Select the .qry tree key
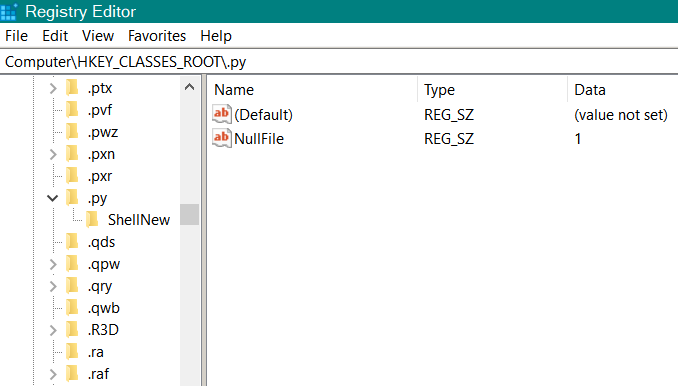This screenshot has height=386, width=678. point(100,286)
